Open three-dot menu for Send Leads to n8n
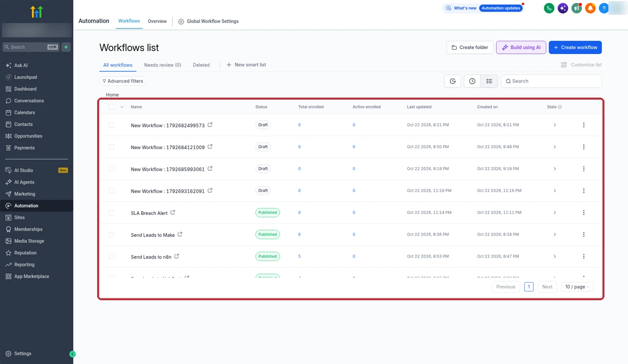 coord(584,256)
